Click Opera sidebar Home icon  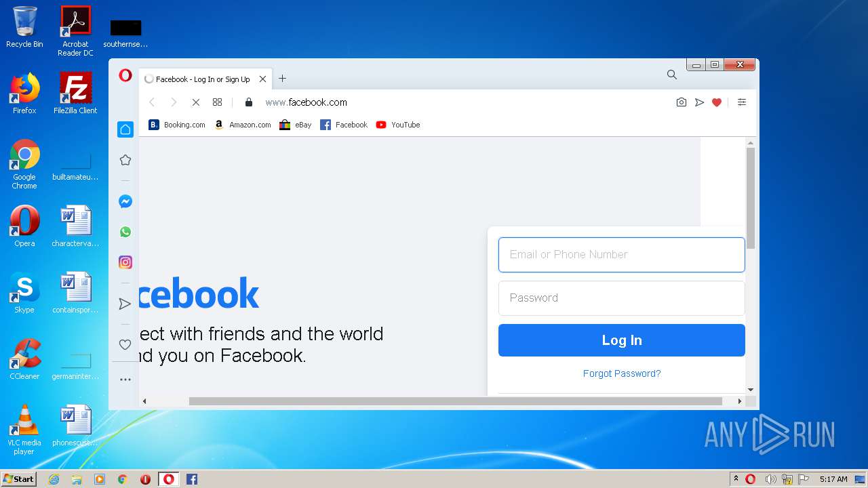coord(125,129)
